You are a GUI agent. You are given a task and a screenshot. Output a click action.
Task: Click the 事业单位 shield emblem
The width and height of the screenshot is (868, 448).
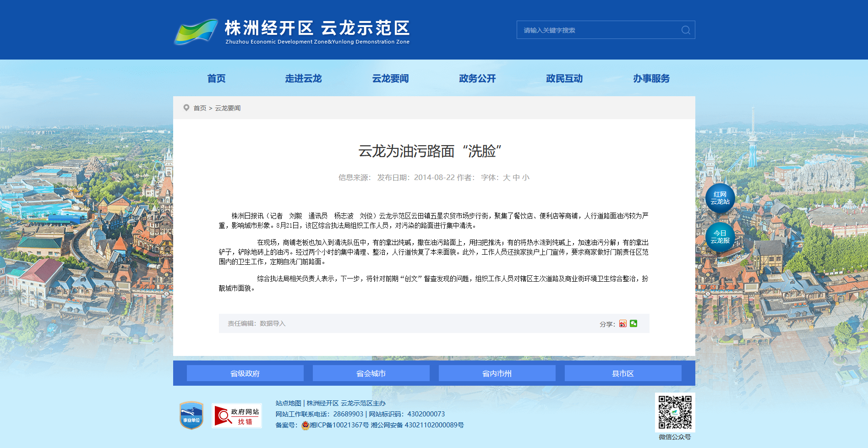[x=191, y=415]
